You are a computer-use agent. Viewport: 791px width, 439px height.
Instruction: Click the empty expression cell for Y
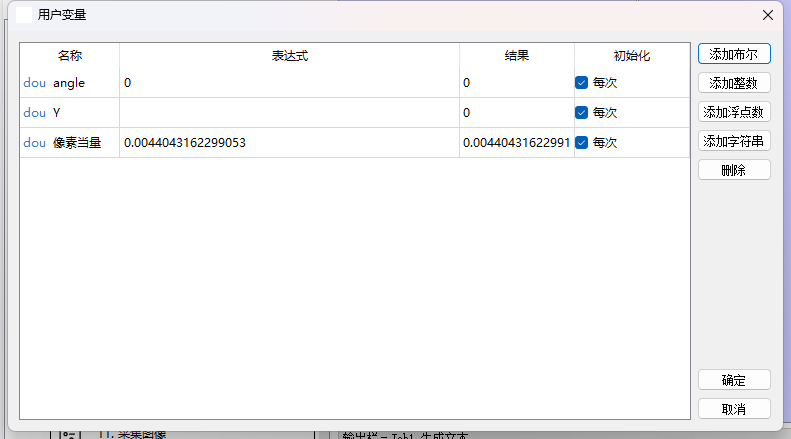pyautogui.click(x=289, y=113)
